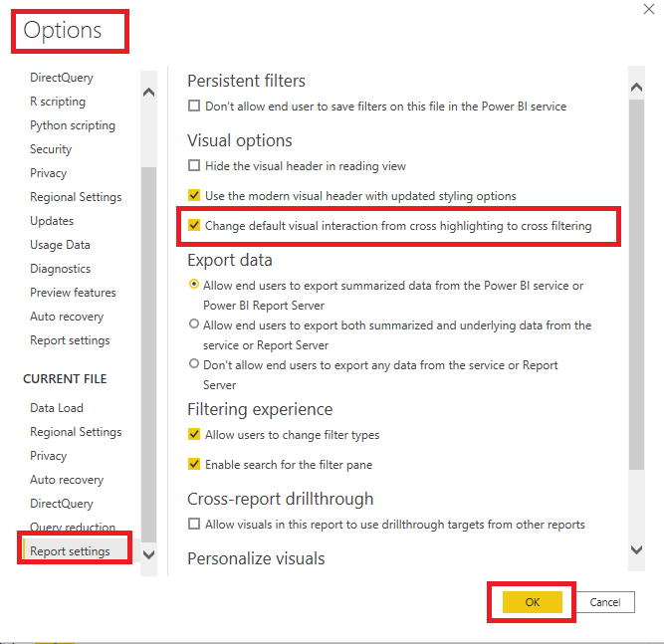Enable drillthrough targets from other reports
Viewport: 664px width, 644px height.
194,524
